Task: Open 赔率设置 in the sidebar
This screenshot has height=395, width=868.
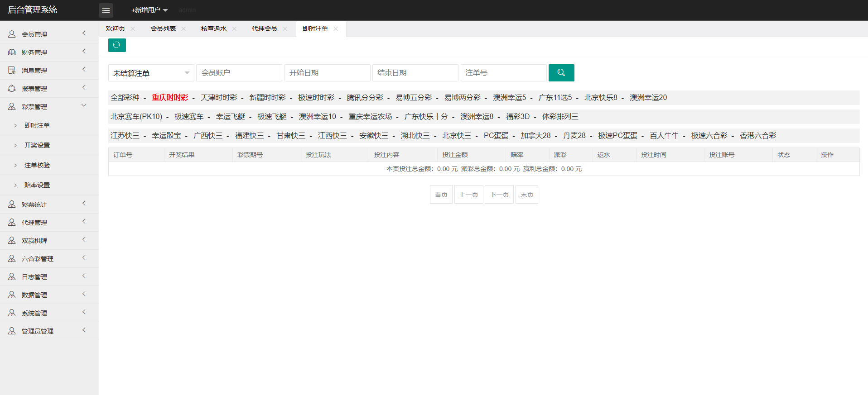Action: coord(37,185)
